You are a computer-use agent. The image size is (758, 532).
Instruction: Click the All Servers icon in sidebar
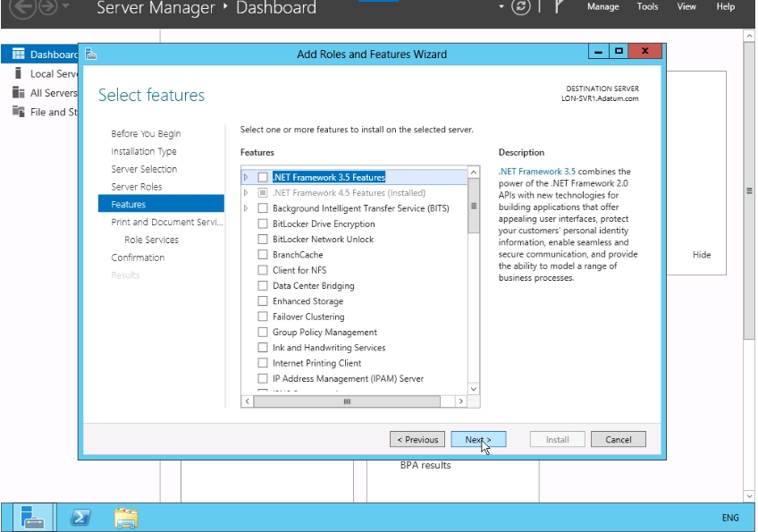click(x=18, y=92)
